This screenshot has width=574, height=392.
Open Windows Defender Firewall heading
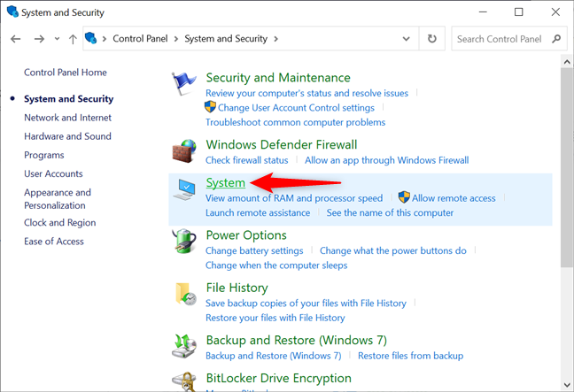click(x=282, y=144)
